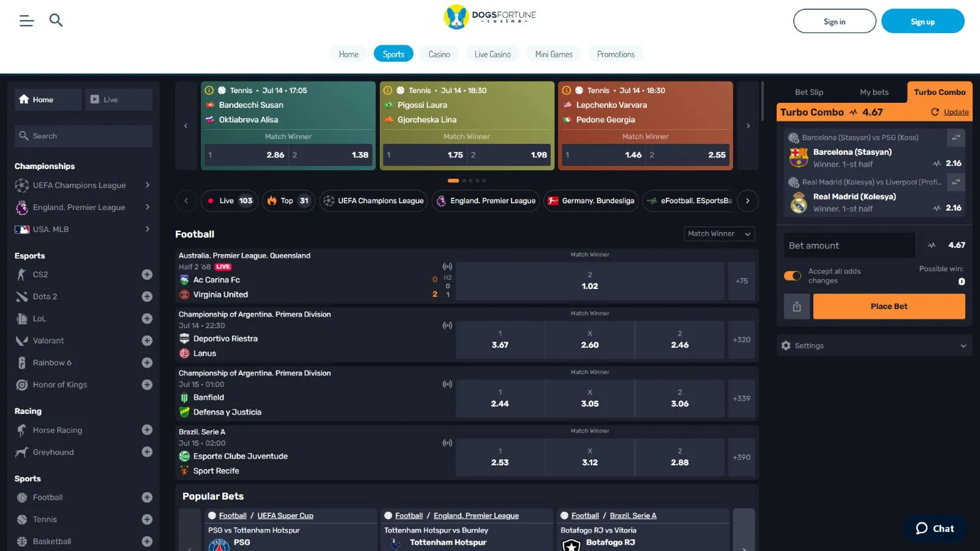The image size is (980, 551).
Task: Click live stream icon for Ac Carina Fc match
Action: pyautogui.click(x=447, y=267)
